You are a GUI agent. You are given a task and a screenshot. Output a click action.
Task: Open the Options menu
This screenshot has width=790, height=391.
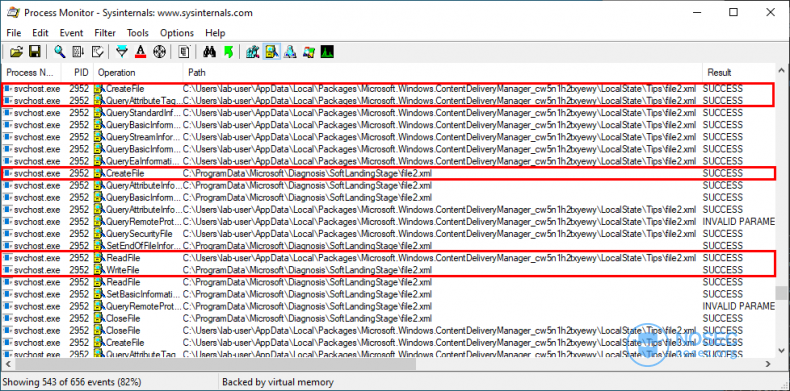pos(177,33)
